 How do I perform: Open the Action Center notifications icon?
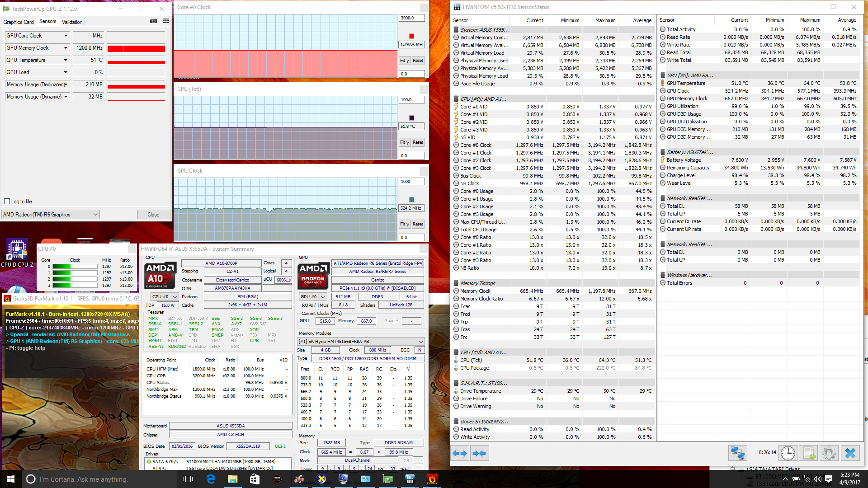click(x=829, y=479)
